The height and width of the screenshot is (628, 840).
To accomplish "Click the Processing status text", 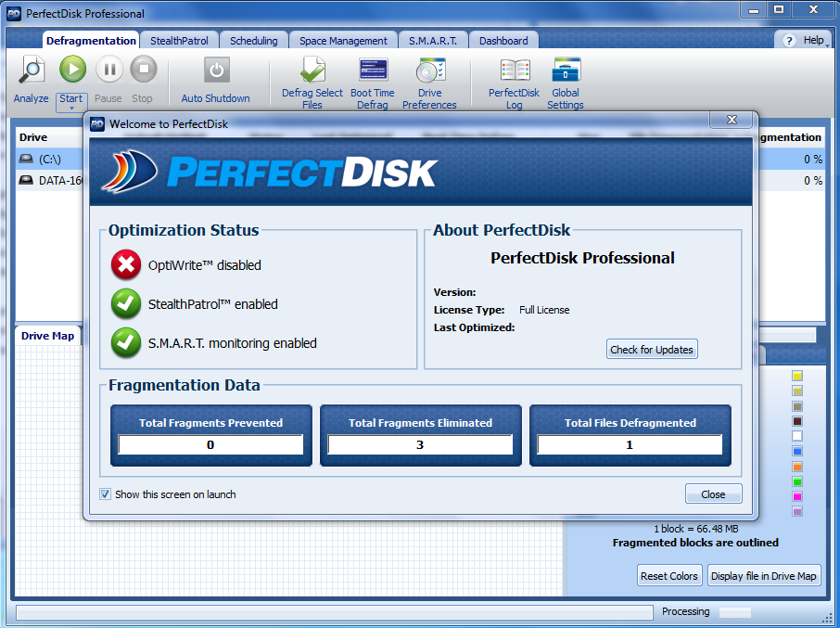I will coord(685,611).
